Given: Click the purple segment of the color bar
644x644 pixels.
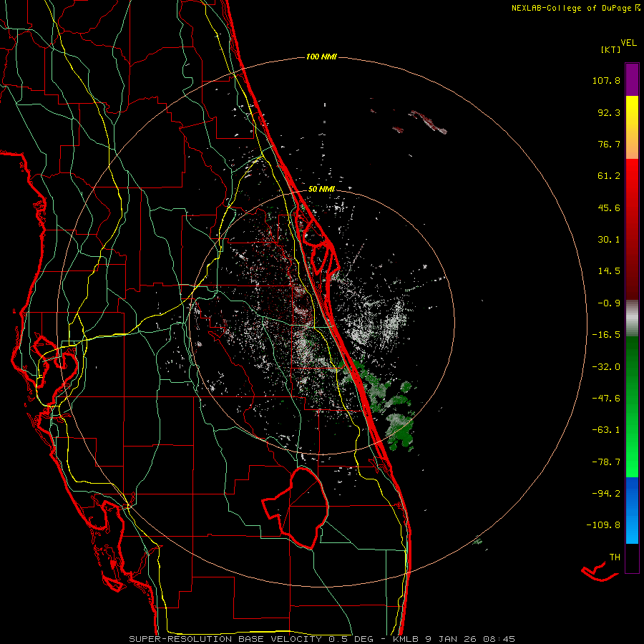Looking at the screenshot, I should click(632, 79).
